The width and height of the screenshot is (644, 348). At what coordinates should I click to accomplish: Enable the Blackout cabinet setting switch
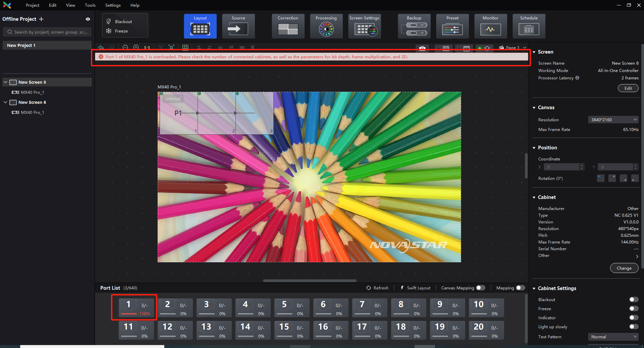click(x=634, y=299)
